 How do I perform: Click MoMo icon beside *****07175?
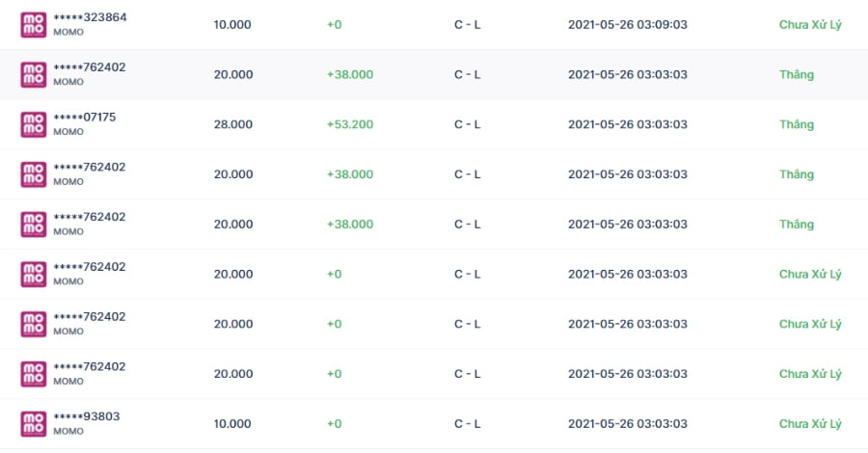coord(33,124)
